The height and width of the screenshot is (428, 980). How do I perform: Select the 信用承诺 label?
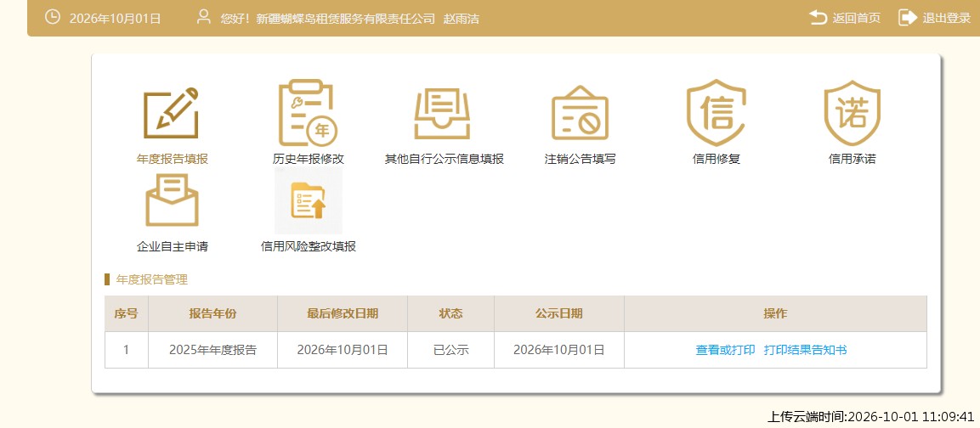point(852,160)
